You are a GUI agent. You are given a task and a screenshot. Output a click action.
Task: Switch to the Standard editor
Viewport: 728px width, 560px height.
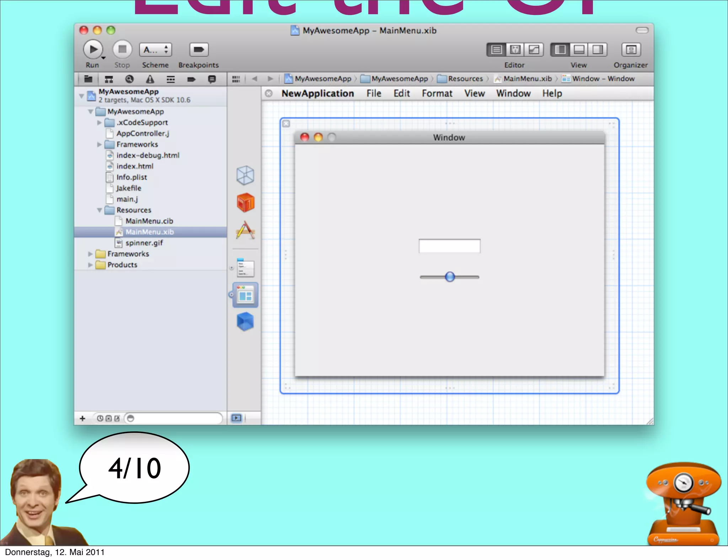point(496,50)
